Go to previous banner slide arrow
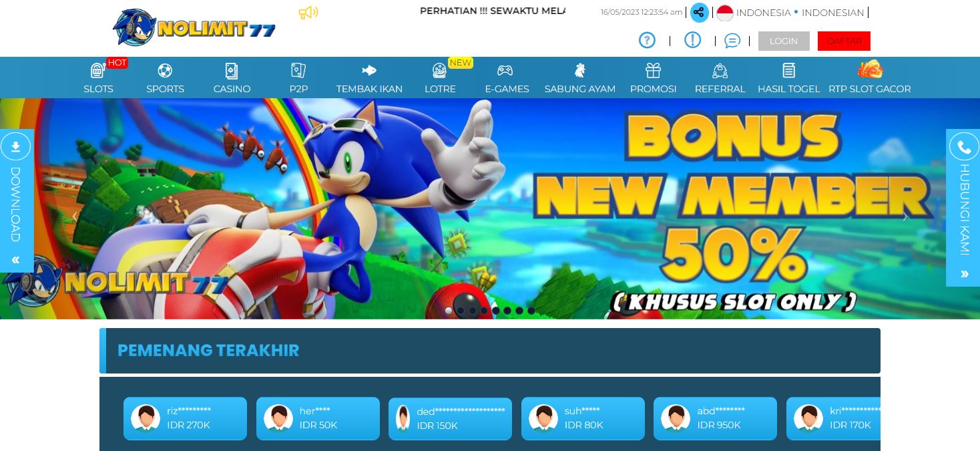The height and width of the screenshot is (451, 980). pos(75,216)
